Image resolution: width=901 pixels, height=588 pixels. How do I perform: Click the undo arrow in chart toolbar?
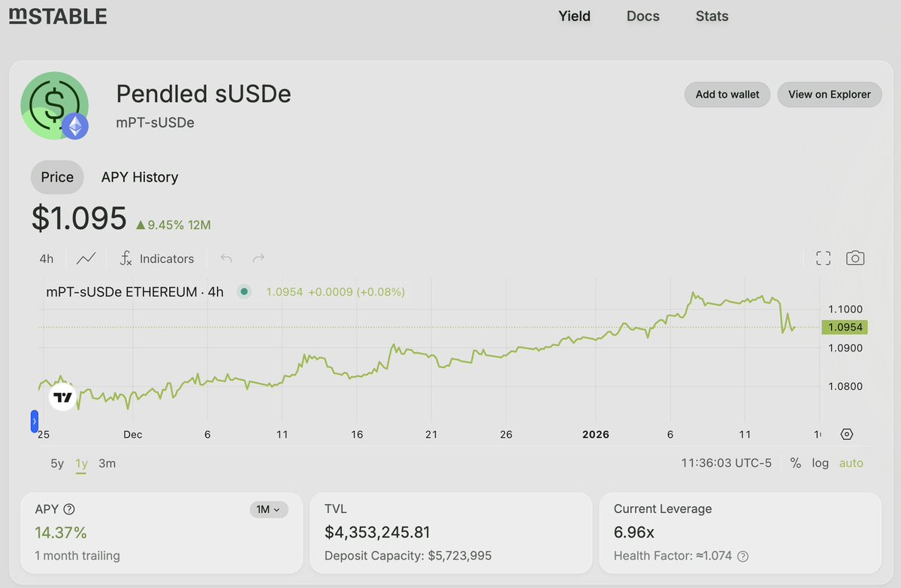tap(226, 258)
